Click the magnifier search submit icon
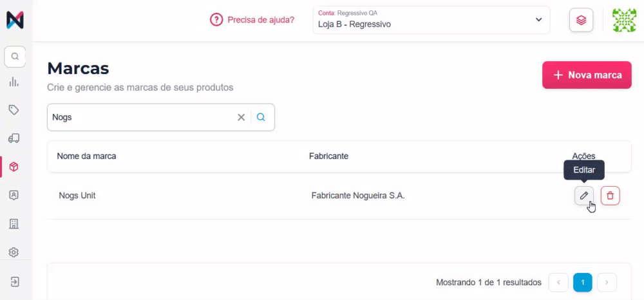 pyautogui.click(x=261, y=117)
